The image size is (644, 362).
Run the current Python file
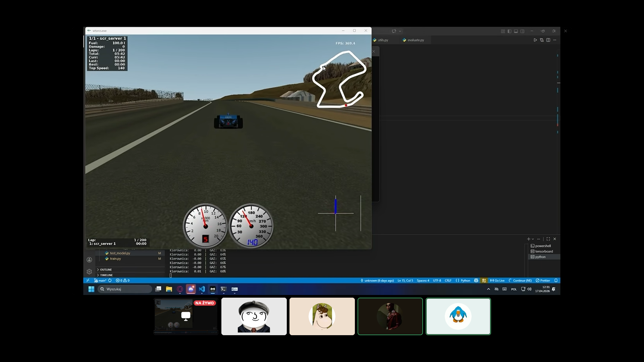[x=535, y=40]
